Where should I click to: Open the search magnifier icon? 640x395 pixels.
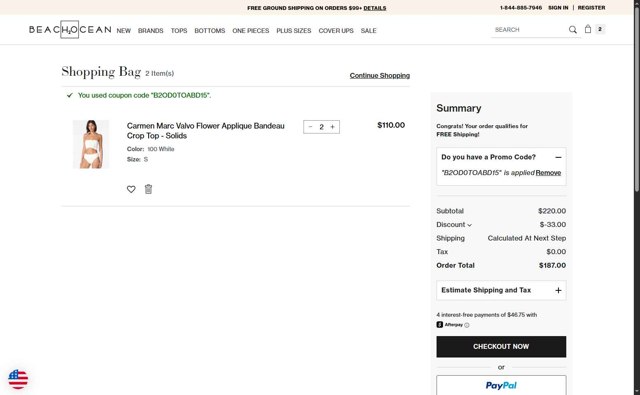573,29
